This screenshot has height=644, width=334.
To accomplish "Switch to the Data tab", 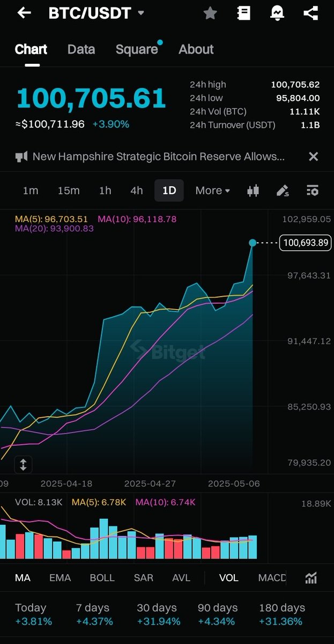I will point(81,49).
